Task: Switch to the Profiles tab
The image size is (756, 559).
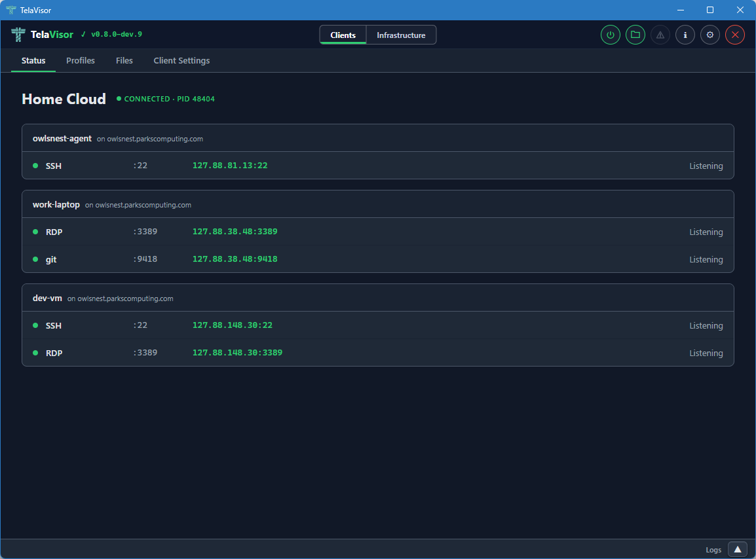Action: click(81, 60)
